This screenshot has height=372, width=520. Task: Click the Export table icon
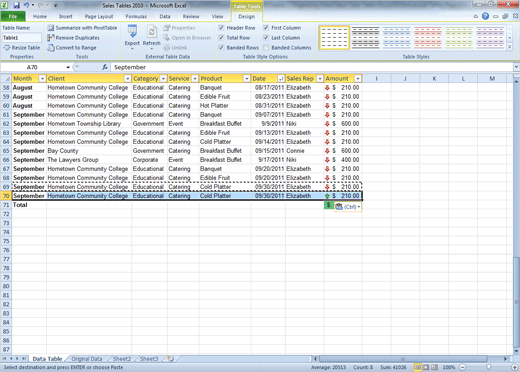(132, 32)
